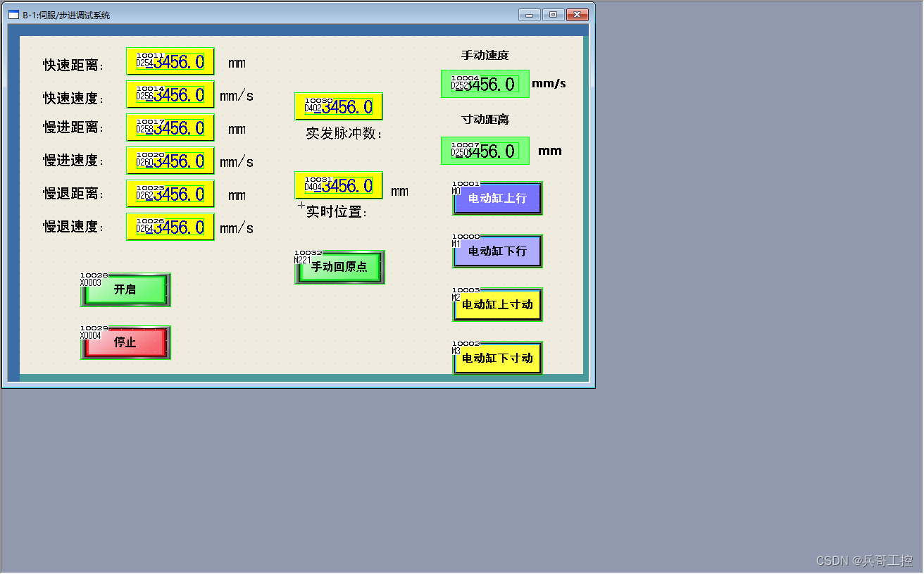Select the 实发脉冲数 label text
The image size is (924, 574).
tap(344, 133)
